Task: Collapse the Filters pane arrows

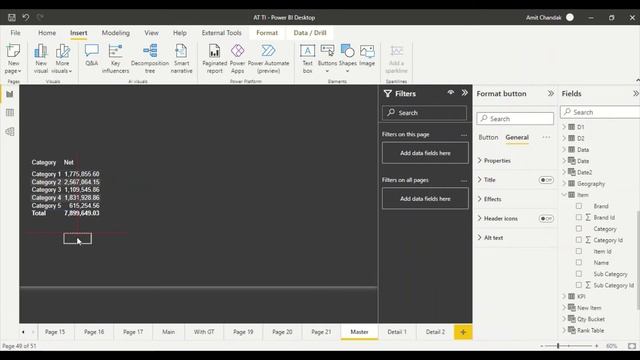Action: coord(464,93)
